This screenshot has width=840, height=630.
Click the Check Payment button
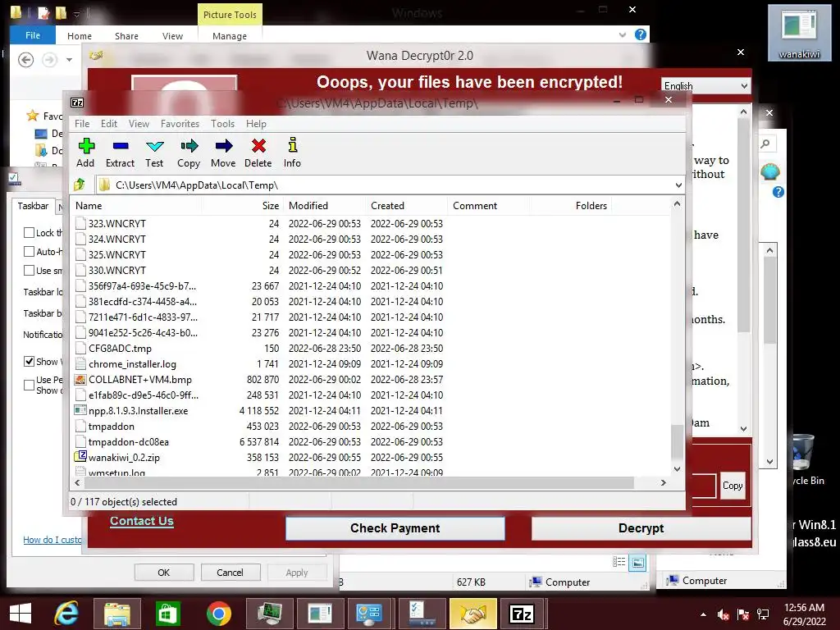tap(395, 528)
